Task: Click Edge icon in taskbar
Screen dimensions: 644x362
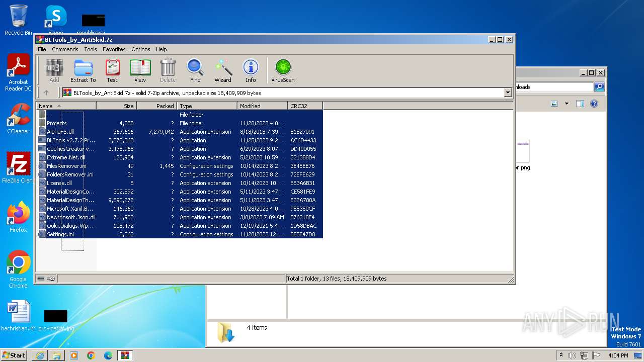Action: 108,355
